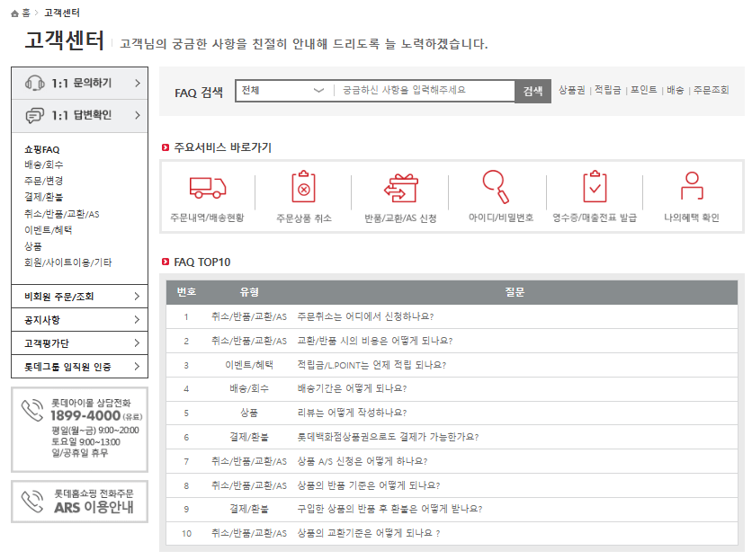The image size is (752, 560).
Task: Click the 포인트 quick keyword link
Action: pyautogui.click(x=644, y=90)
